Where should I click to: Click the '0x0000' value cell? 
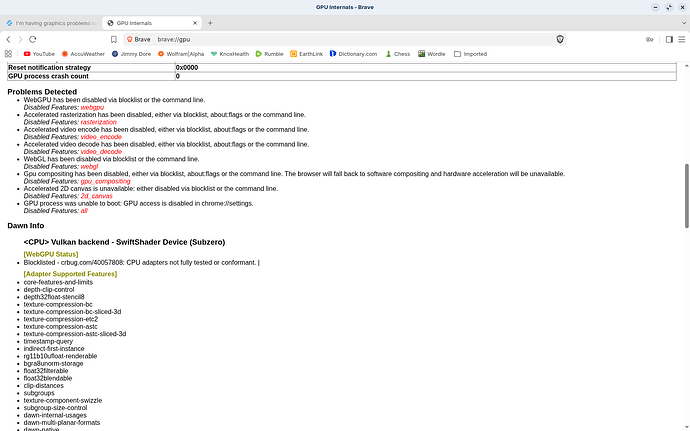(426, 67)
